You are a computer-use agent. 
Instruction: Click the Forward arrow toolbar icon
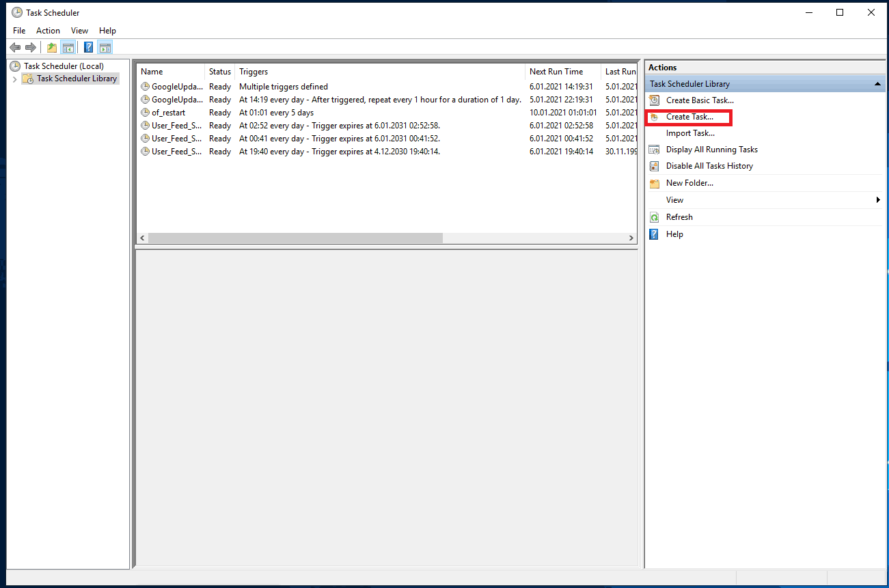[30, 47]
